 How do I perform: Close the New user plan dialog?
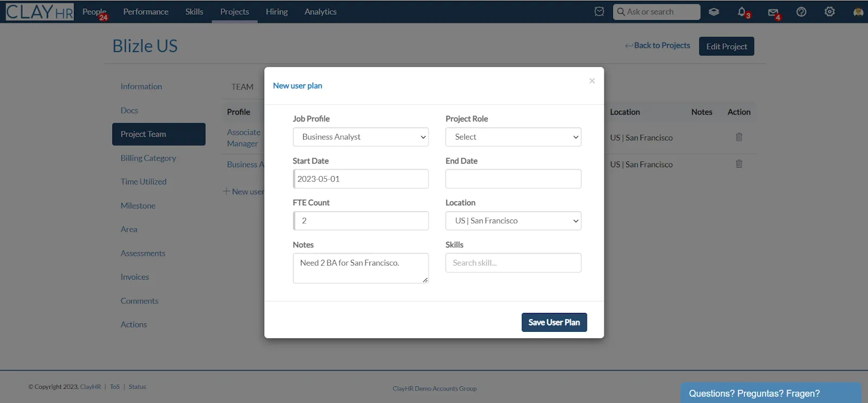pos(592,81)
